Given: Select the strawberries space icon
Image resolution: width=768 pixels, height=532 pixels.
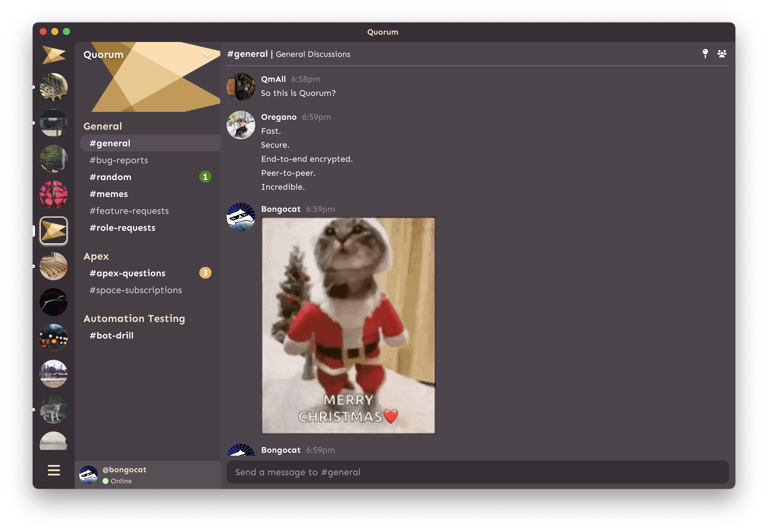Looking at the screenshot, I should 54,195.
